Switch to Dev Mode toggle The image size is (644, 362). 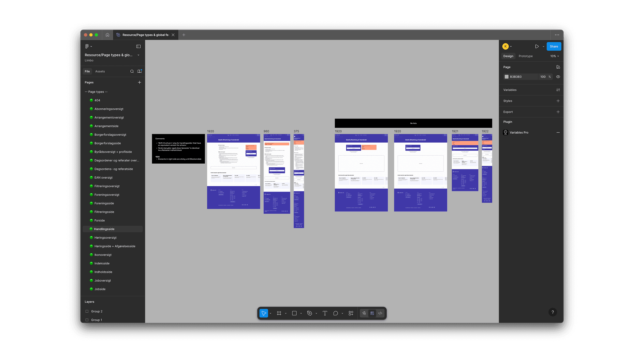(380, 313)
